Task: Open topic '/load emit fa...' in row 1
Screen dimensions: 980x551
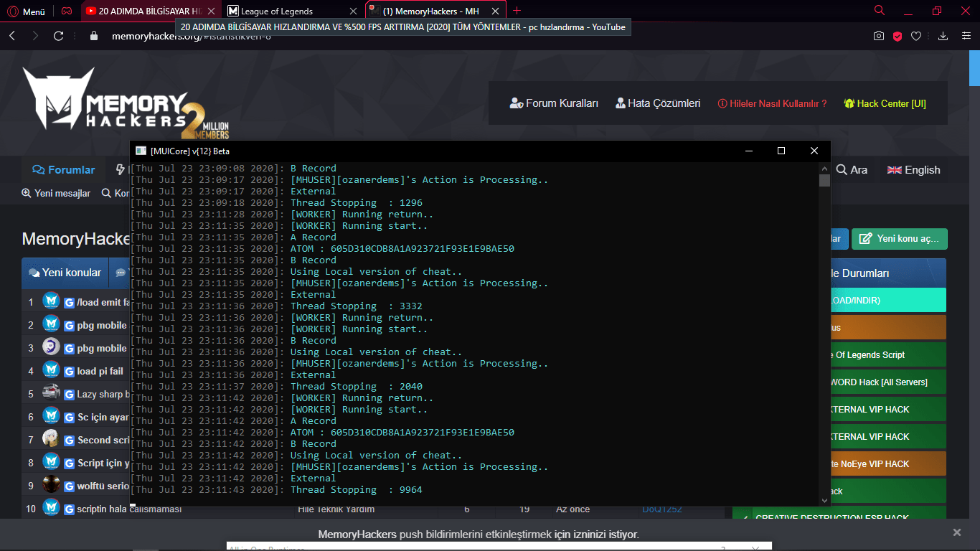Action: pos(103,302)
